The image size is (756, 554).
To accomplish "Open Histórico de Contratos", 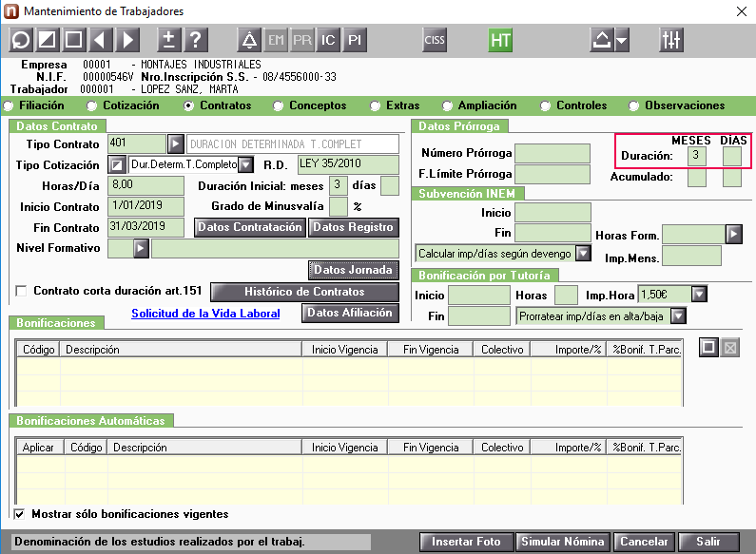I will click(304, 292).
